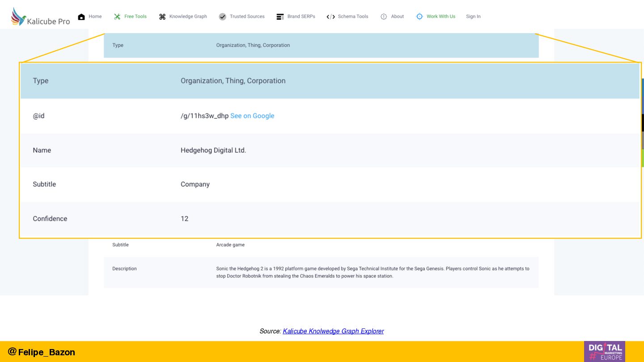This screenshot has width=644, height=362.
Task: Click the Knowledge Graph command-symbol icon
Action: [x=162, y=17]
